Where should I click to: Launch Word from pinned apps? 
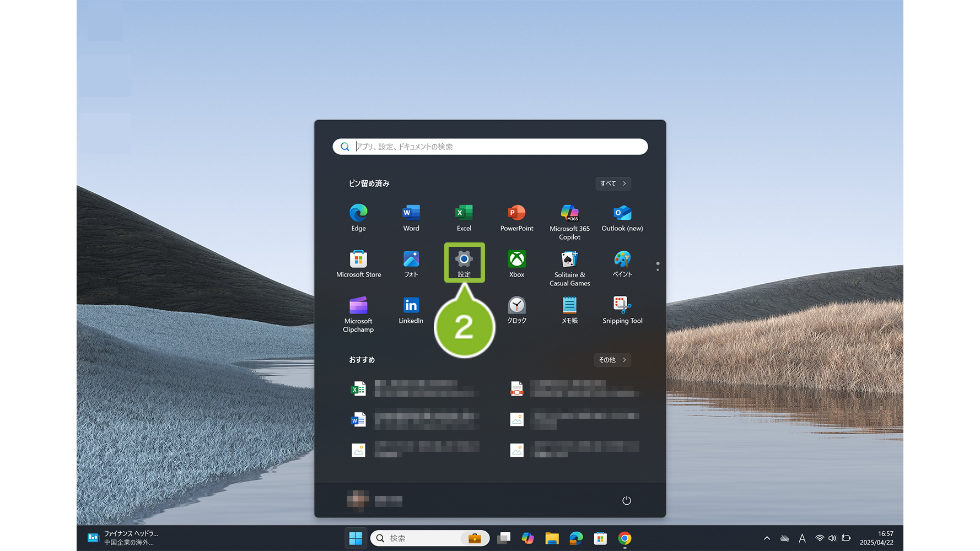pyautogui.click(x=411, y=218)
